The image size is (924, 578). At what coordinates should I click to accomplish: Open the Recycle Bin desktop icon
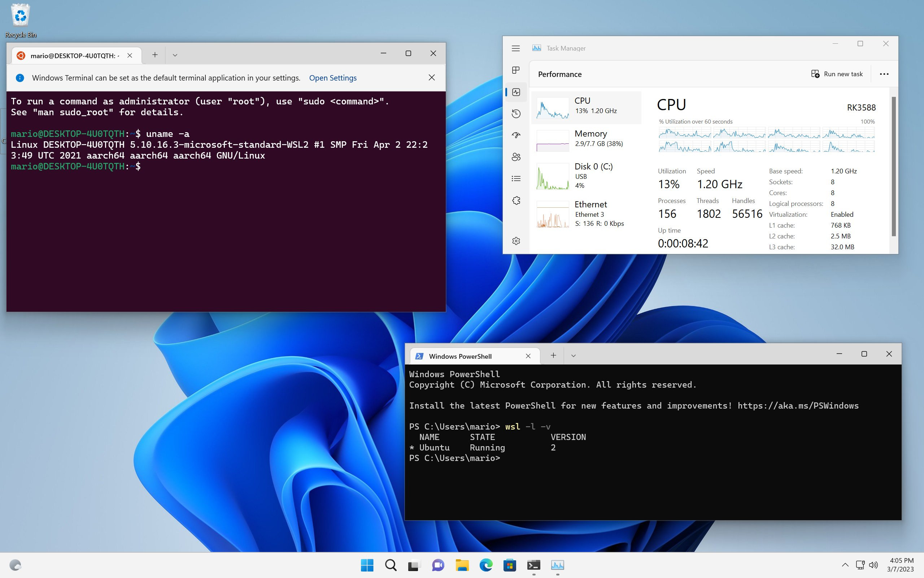click(x=20, y=21)
